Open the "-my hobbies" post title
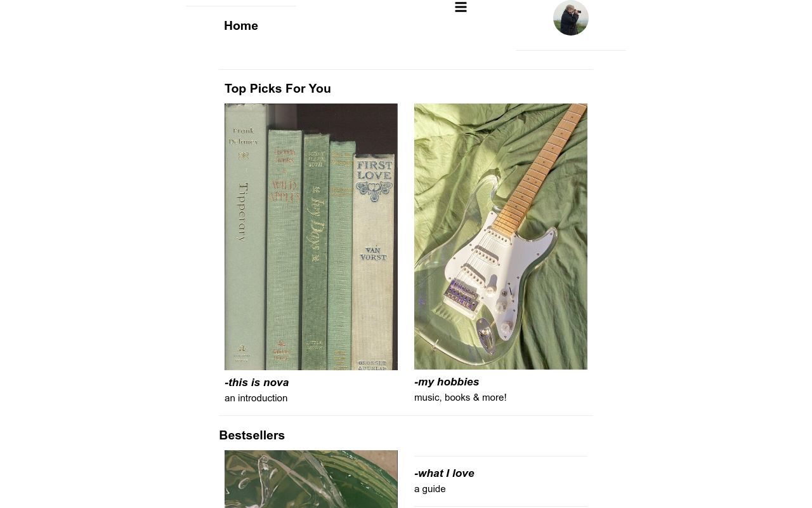Screen dimensions: 812x508 point(447,382)
